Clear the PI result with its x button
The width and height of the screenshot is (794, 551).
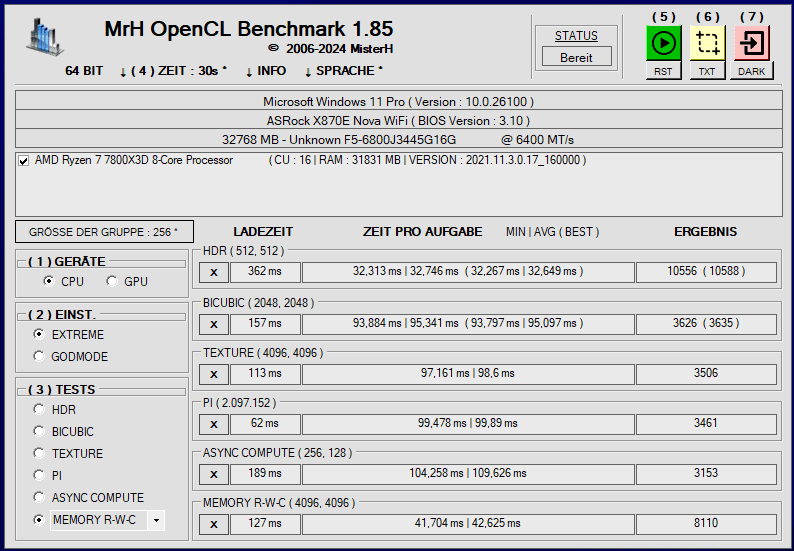pyautogui.click(x=214, y=424)
